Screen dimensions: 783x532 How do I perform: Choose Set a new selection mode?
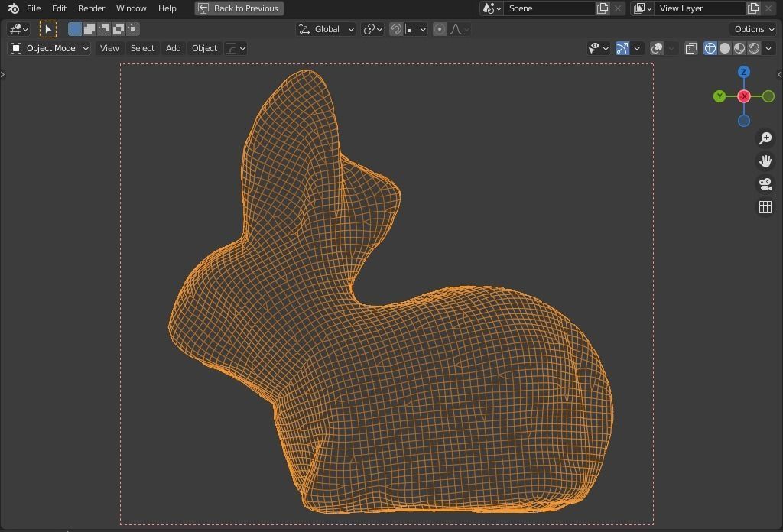[x=75, y=29]
